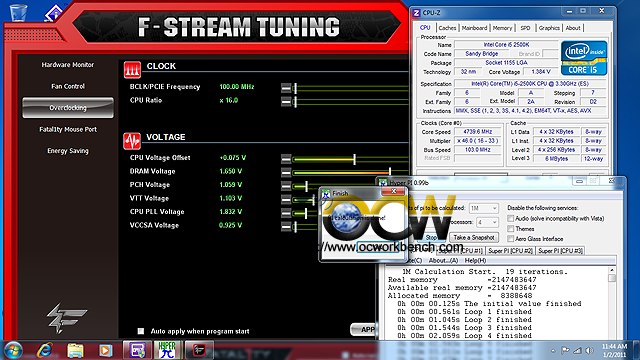This screenshot has width=640, height=360.
Task: Open the processors count dropdown
Action: tap(487, 222)
